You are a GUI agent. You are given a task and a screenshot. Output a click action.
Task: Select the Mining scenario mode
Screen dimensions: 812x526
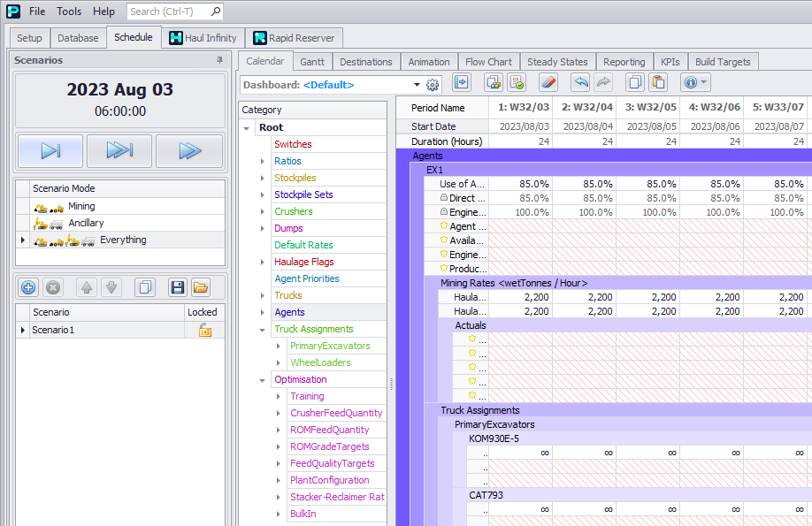(x=81, y=206)
